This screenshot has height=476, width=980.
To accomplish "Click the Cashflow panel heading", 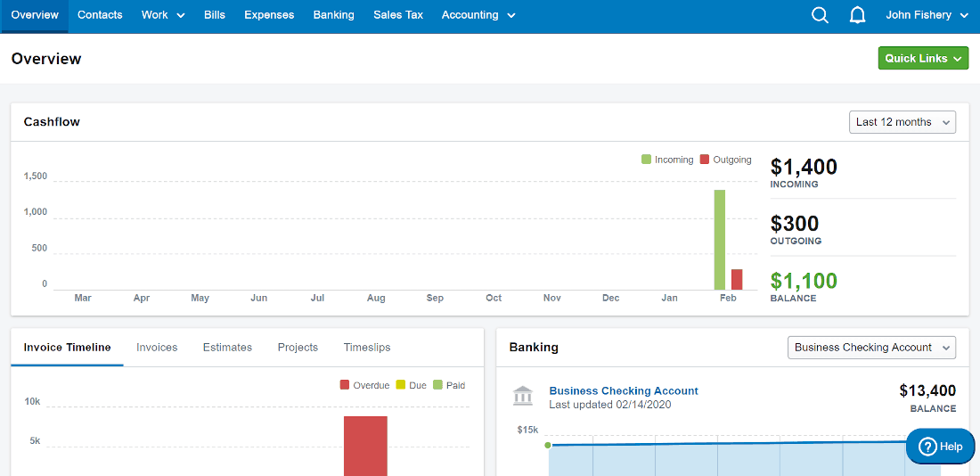I will (x=52, y=122).
